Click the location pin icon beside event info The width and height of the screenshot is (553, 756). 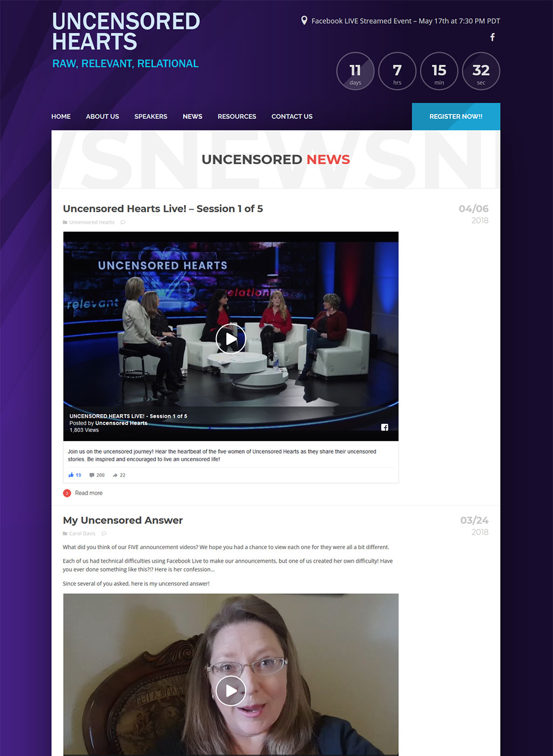(x=304, y=21)
